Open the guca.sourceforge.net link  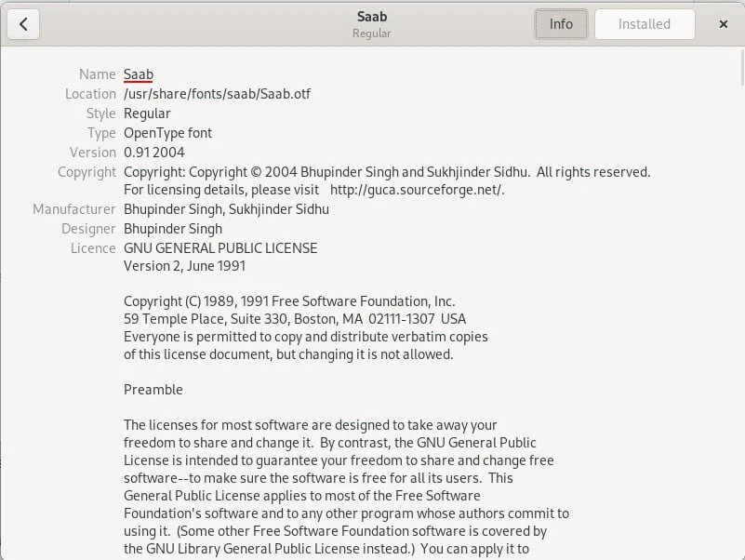417,190
